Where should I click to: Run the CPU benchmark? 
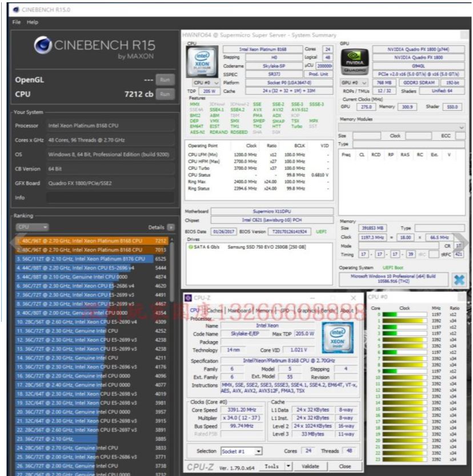tap(165, 94)
